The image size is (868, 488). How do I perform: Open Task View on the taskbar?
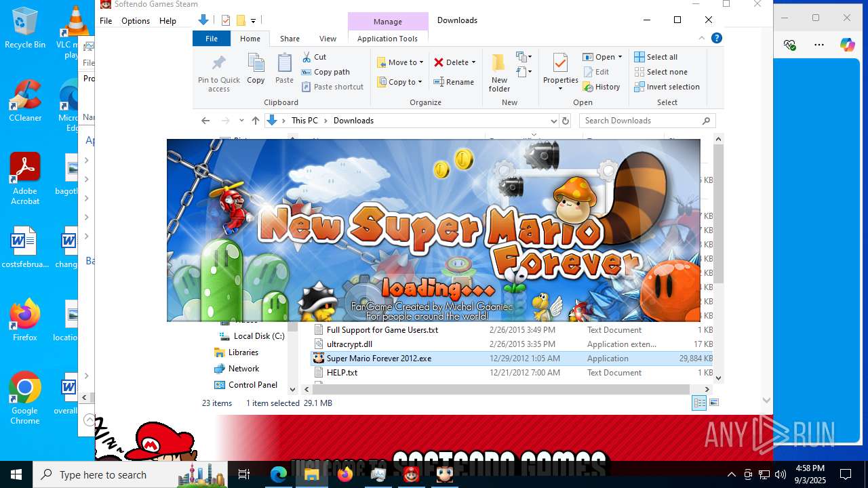coord(244,474)
